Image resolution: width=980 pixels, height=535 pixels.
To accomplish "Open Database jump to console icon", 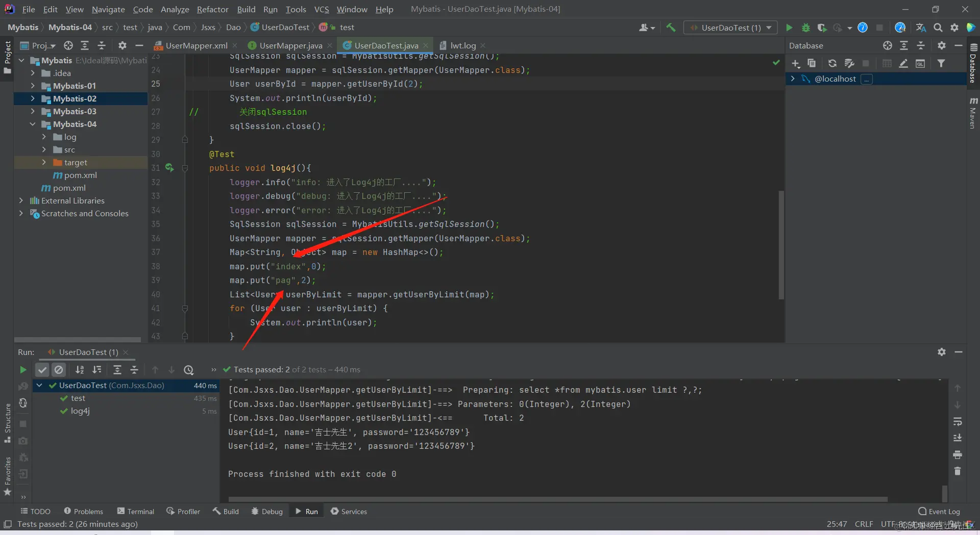I will click(920, 63).
